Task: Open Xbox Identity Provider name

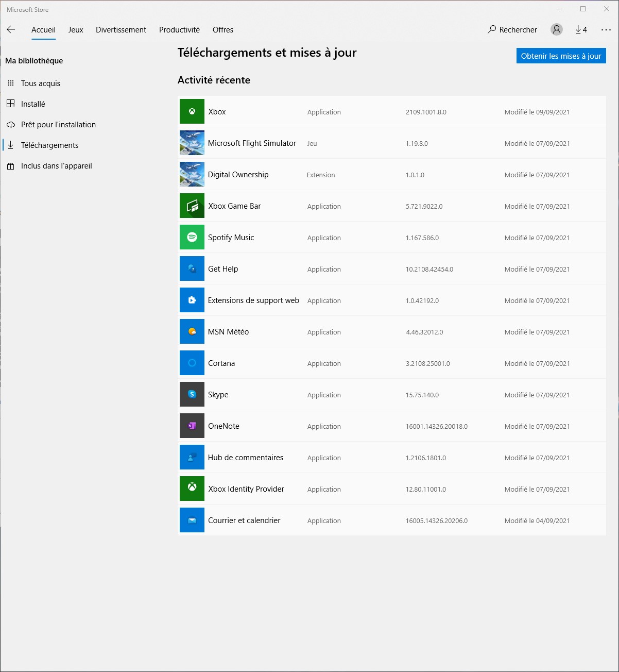Action: [246, 489]
